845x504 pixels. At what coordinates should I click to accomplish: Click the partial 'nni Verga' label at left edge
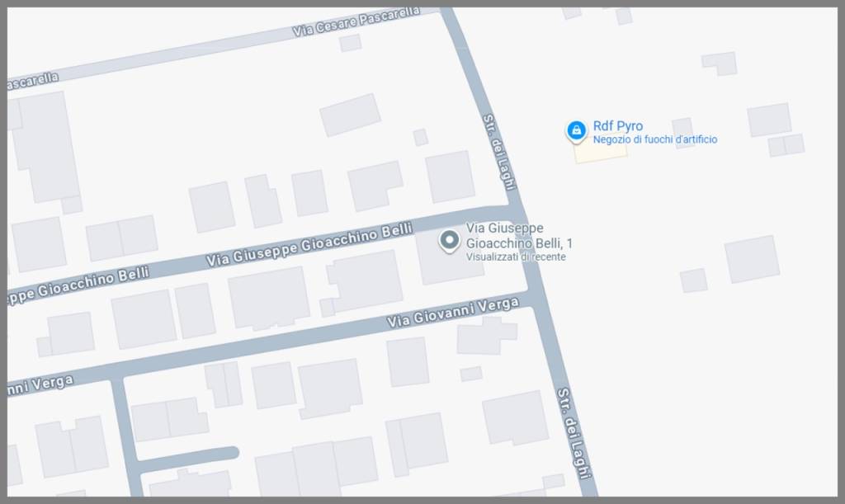tap(40, 385)
